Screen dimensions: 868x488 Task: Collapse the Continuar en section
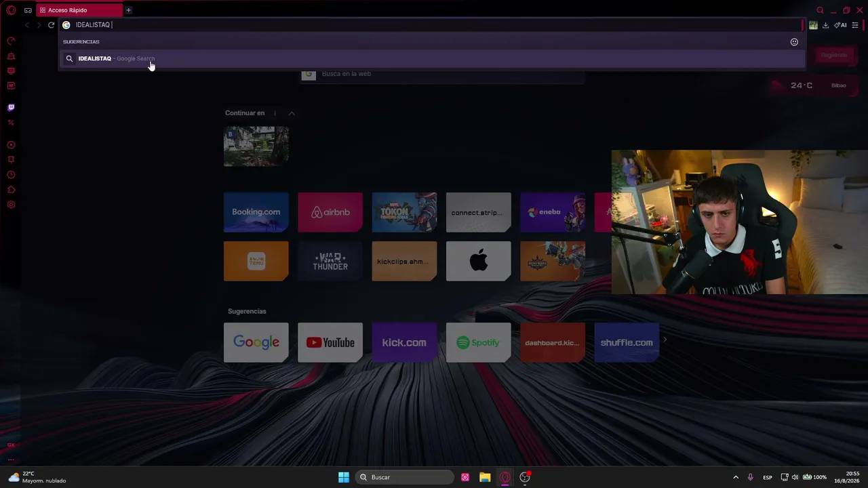[x=292, y=113]
